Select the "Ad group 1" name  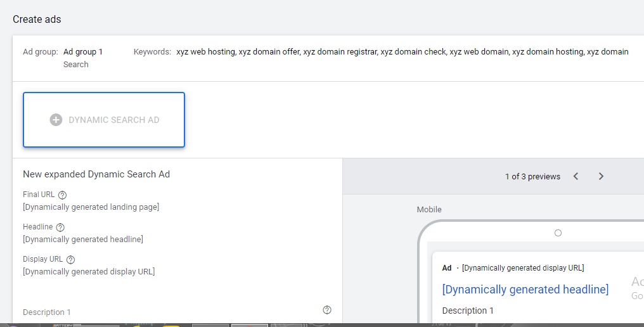(83, 52)
